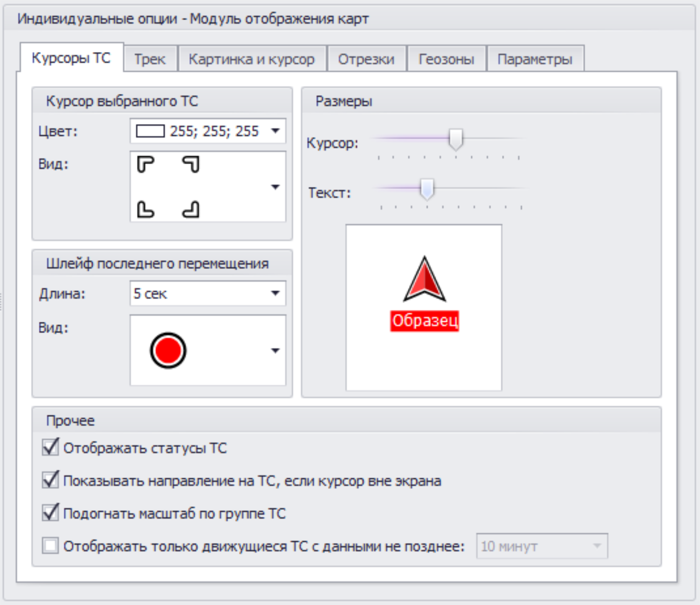Click the red circle trail marker icon
700x605 pixels.
168,350
